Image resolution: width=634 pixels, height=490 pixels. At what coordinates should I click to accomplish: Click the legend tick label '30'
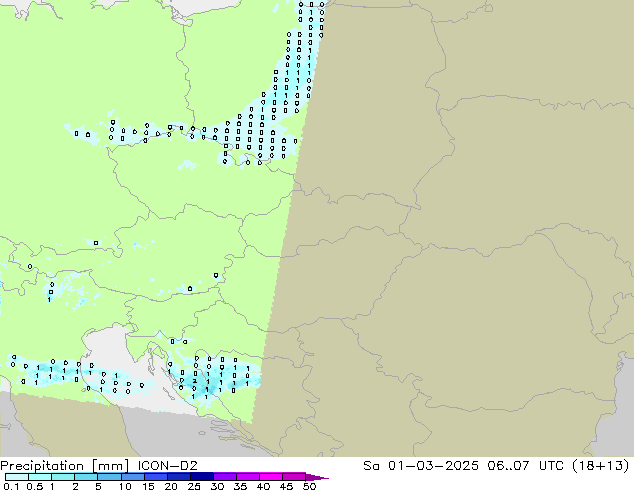(217, 486)
